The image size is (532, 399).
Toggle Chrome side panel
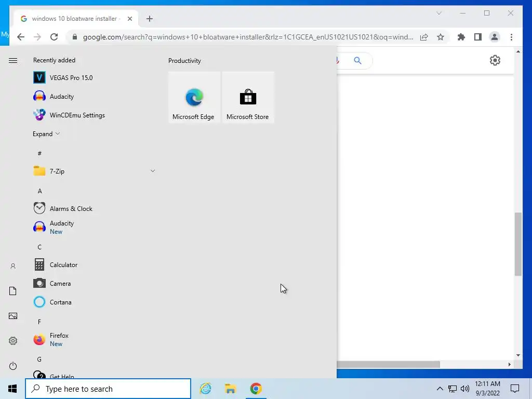click(x=478, y=37)
